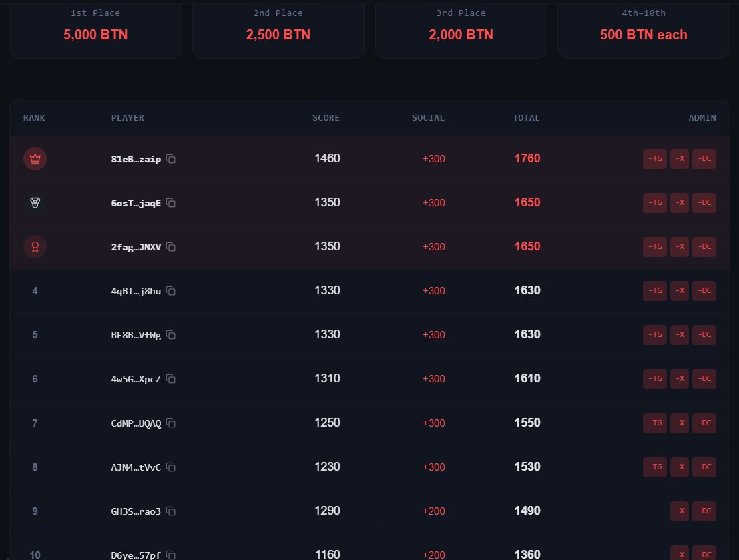
Task: Copy address of player AJN4…tVvC
Action: point(171,467)
